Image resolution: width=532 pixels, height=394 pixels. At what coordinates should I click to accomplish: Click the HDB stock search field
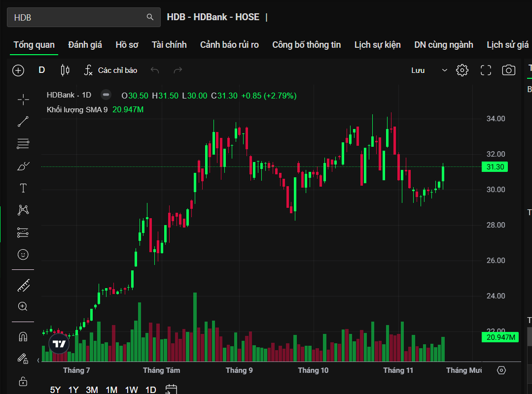click(79, 17)
